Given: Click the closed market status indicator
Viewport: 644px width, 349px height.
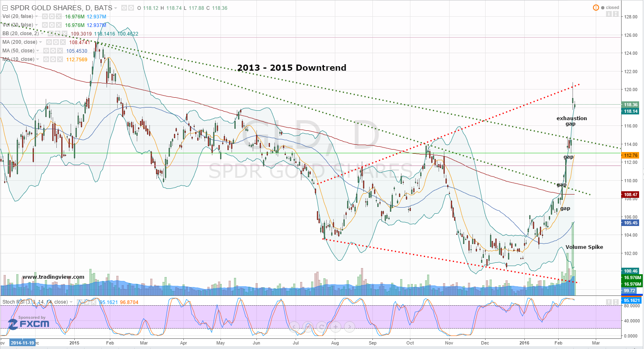Looking at the screenshot, I should pos(610,8).
